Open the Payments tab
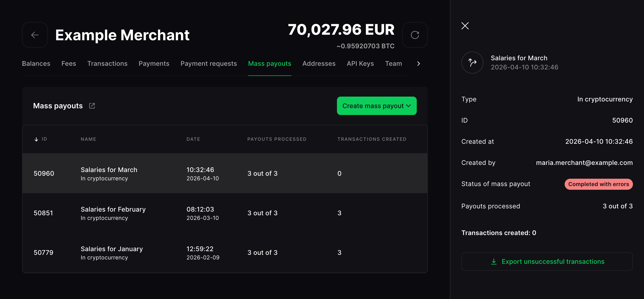Viewport: 644px width, 299px height. coord(154,63)
